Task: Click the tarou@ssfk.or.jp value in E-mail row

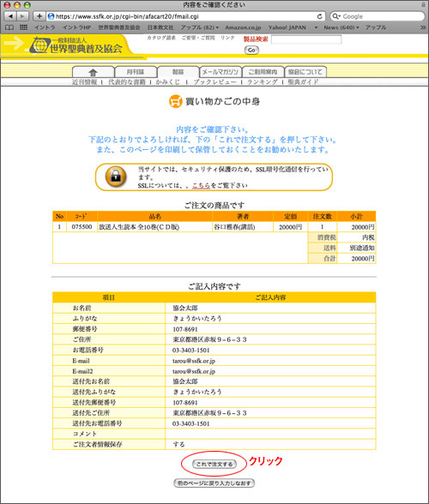Action: click(194, 361)
